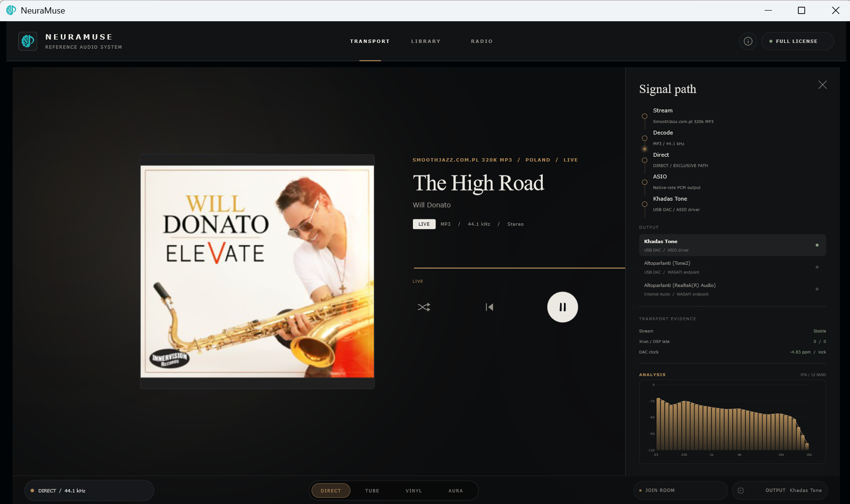Click the Stream Stable status value
The width and height of the screenshot is (850, 504).
[x=820, y=331]
